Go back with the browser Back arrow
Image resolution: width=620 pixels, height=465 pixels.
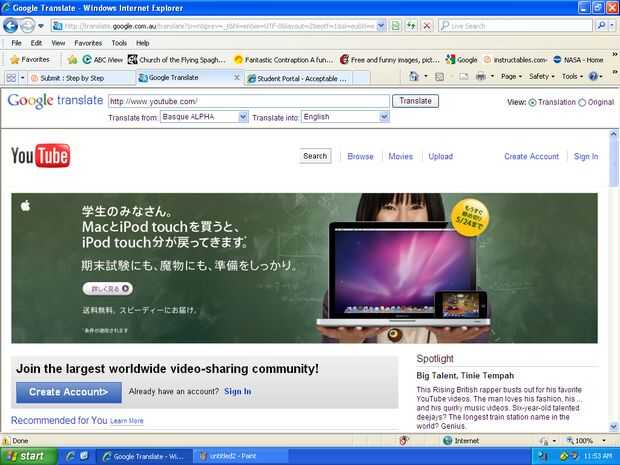click(x=11, y=26)
